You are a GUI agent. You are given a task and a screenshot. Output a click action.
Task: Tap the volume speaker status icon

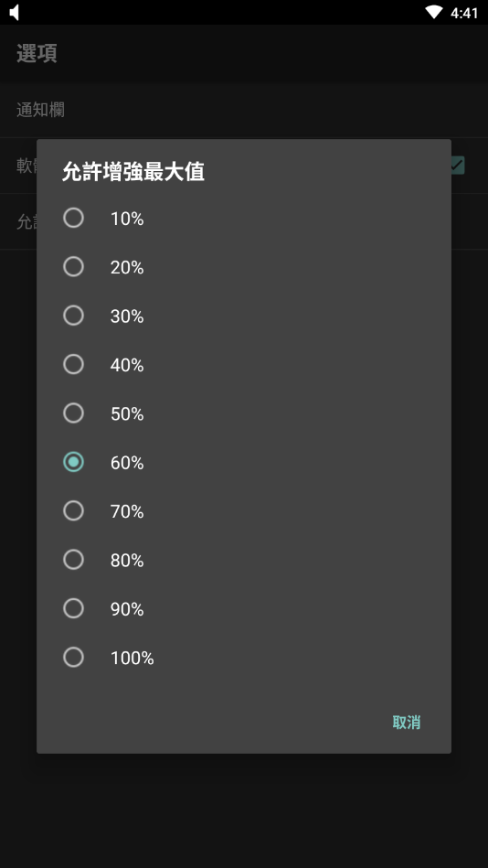pyautogui.click(x=15, y=12)
